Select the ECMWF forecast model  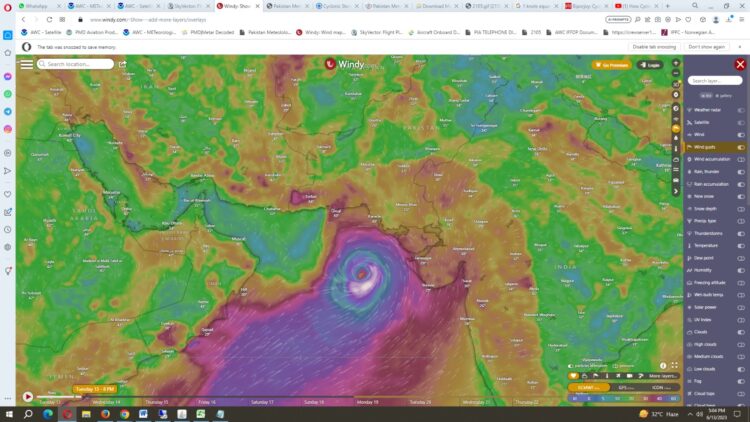pos(589,388)
